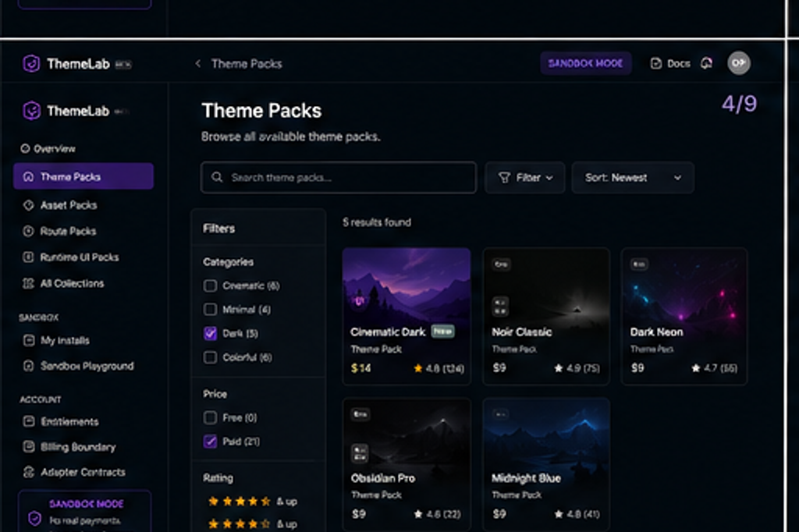Click the Adapter Contracts icon
The height and width of the screenshot is (532, 799).
click(x=29, y=472)
